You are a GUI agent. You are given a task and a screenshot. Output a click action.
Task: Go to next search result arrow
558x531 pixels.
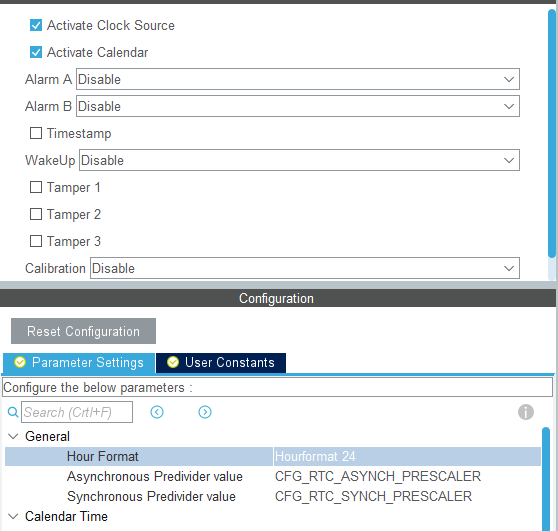[x=205, y=412]
